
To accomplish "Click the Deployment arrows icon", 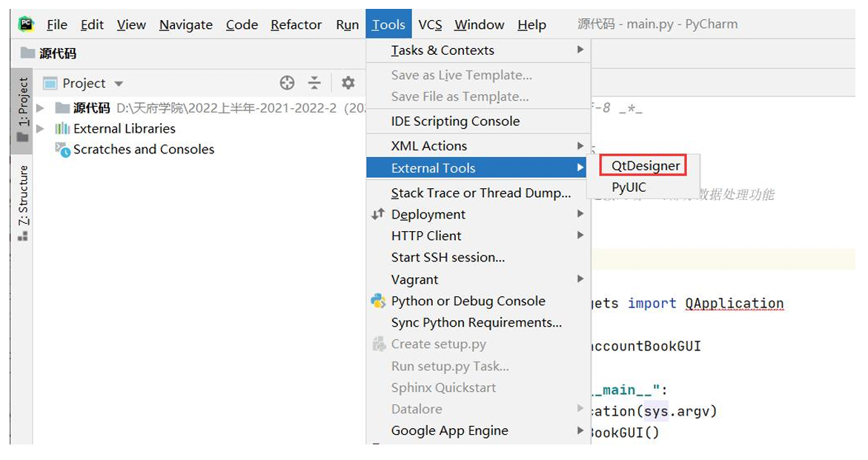I will 378,214.
